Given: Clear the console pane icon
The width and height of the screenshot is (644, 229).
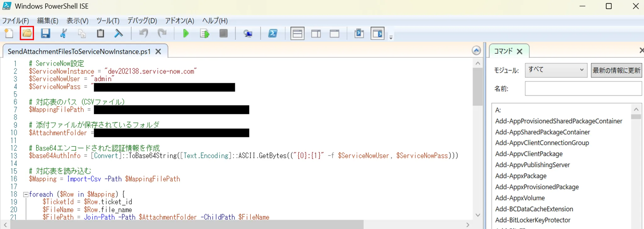Looking at the screenshot, I should [119, 33].
